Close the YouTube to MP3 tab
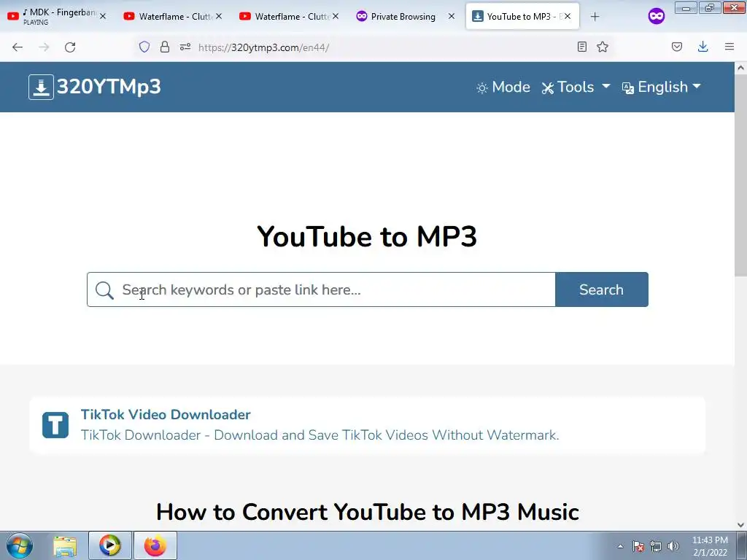747x560 pixels. tap(568, 16)
